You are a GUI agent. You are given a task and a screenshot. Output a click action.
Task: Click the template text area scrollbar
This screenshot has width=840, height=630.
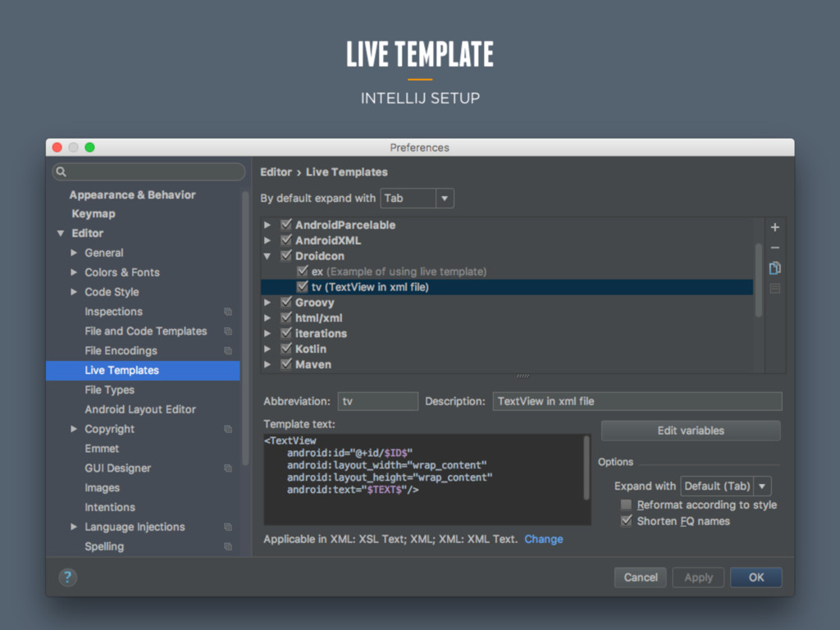tap(587, 467)
